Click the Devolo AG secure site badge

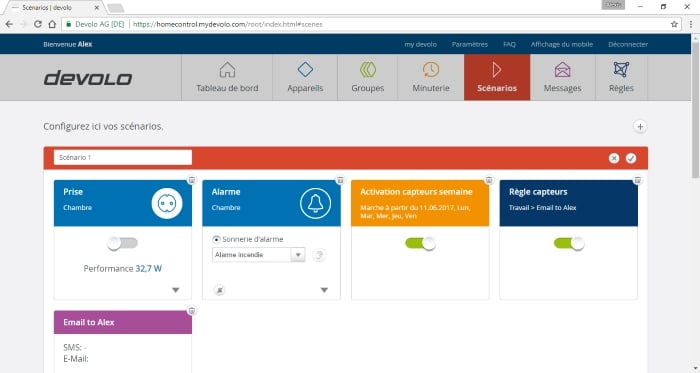pos(95,24)
